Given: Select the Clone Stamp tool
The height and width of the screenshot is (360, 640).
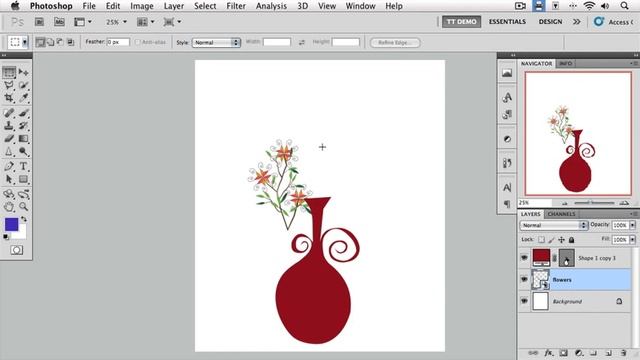Looking at the screenshot, I should tap(9, 126).
